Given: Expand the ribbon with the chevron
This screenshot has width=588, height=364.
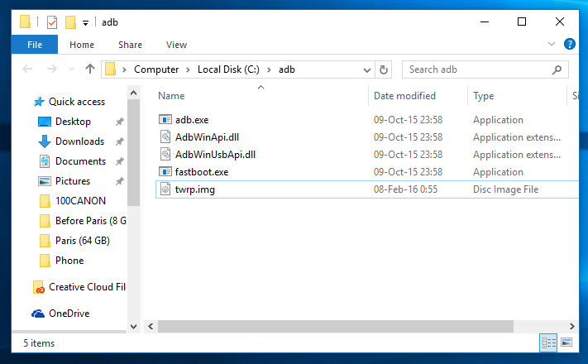Looking at the screenshot, I should coord(552,44).
